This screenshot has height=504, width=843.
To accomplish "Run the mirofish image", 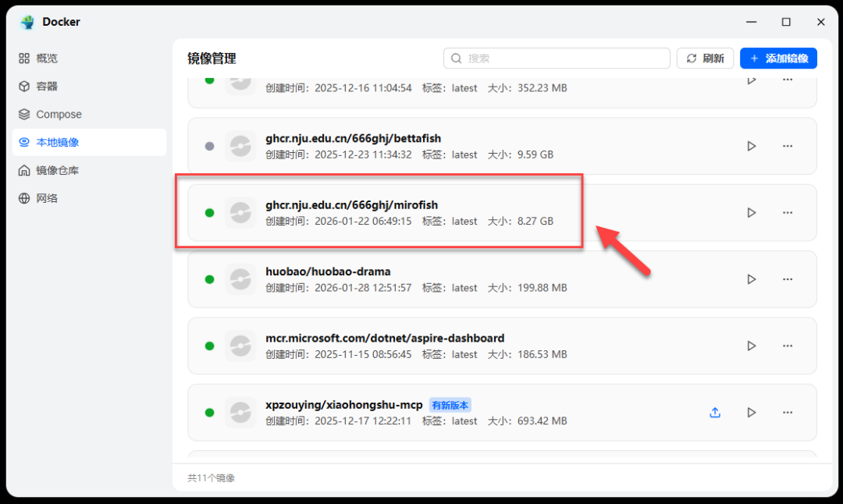I will coord(752,213).
